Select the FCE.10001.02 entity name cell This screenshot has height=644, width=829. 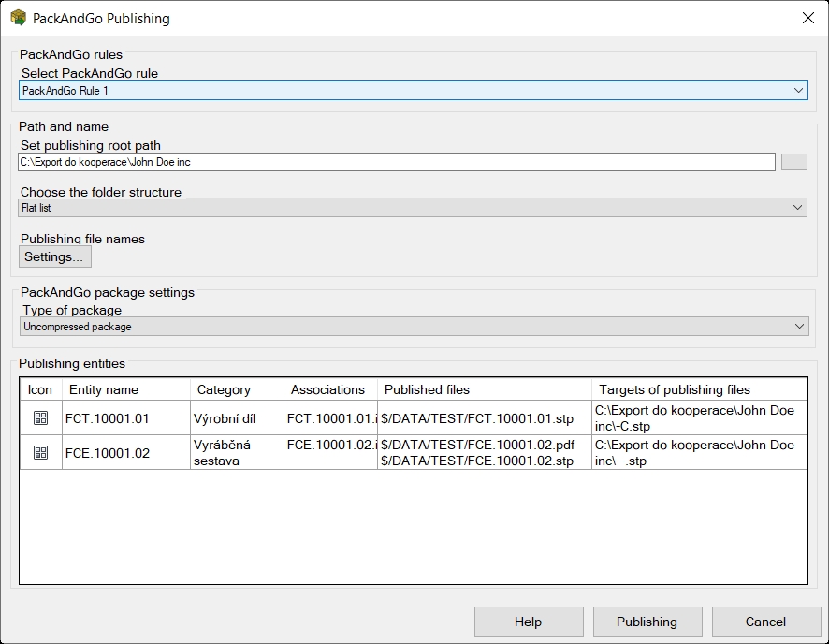pyautogui.click(x=125, y=452)
